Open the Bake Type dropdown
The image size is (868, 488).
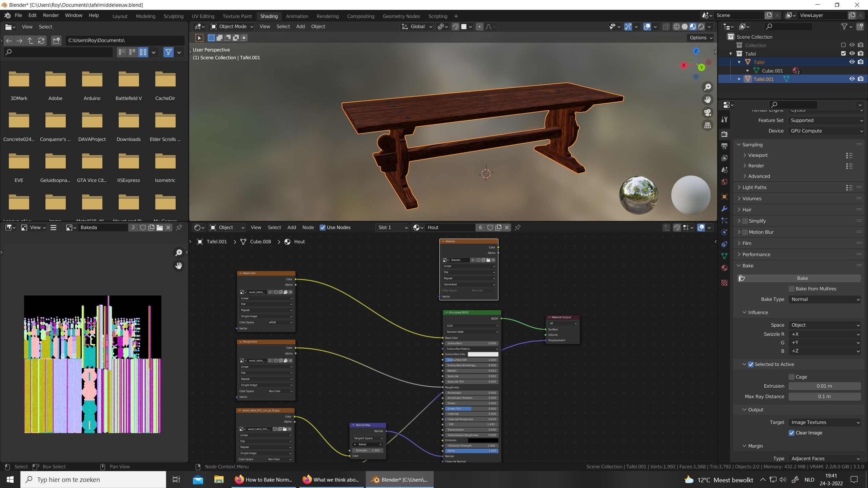(x=824, y=299)
